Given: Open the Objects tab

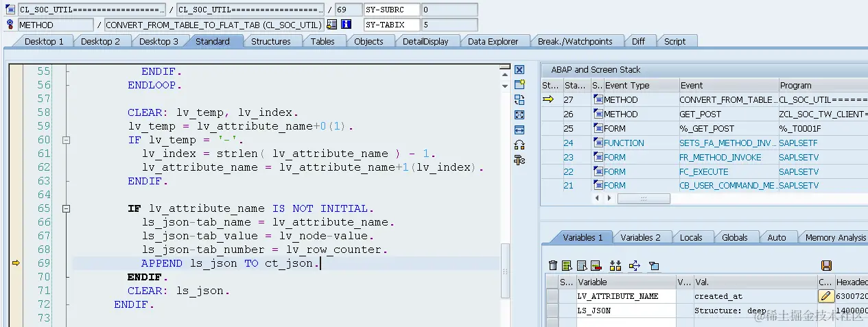Looking at the screenshot, I should point(368,41).
